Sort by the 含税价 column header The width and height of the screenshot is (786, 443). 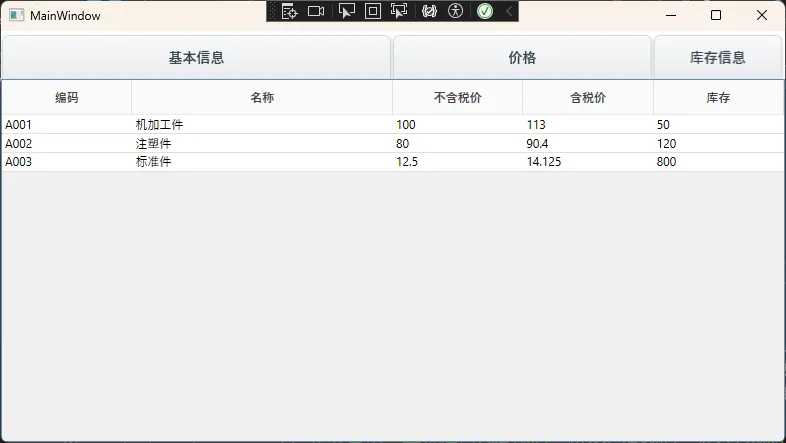[588, 97]
